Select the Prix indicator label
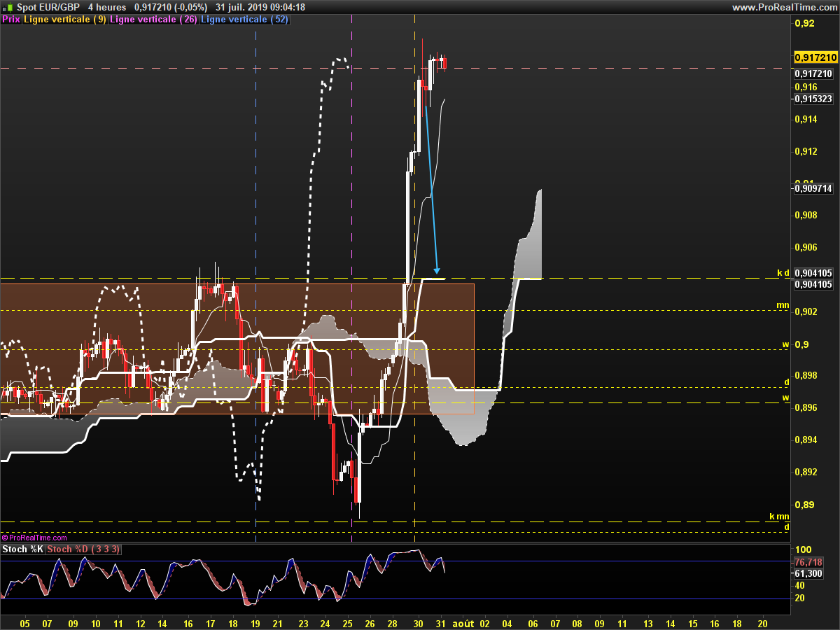 coord(11,20)
